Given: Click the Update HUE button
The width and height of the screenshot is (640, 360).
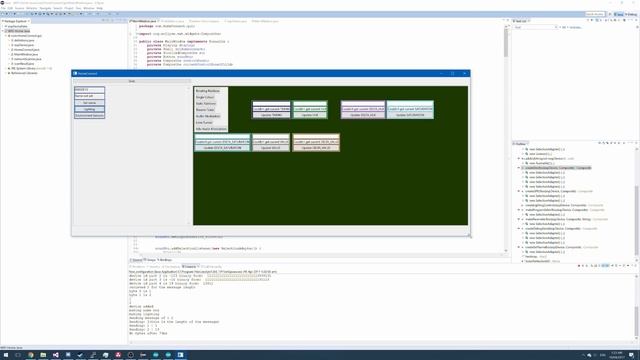Looking at the screenshot, I should [x=310, y=115].
